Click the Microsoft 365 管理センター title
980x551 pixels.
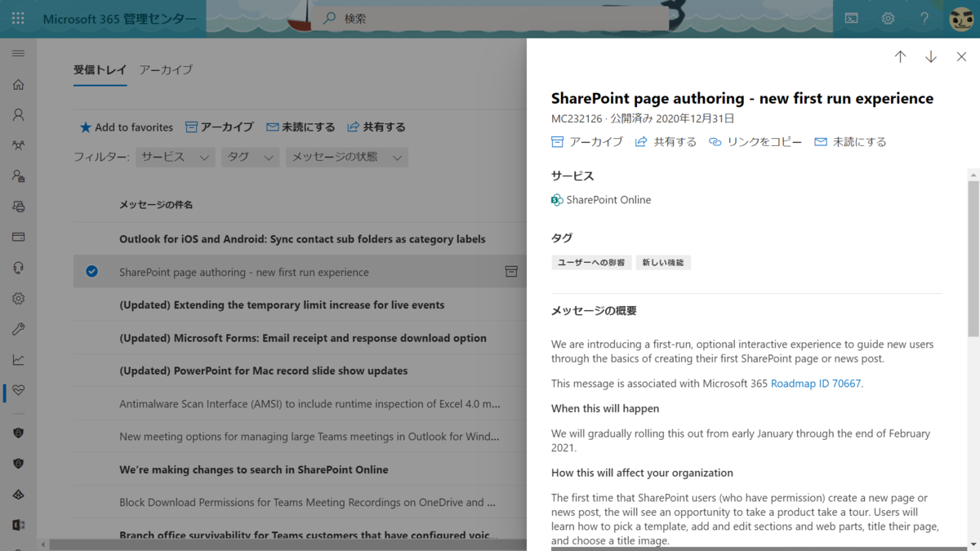click(x=119, y=18)
